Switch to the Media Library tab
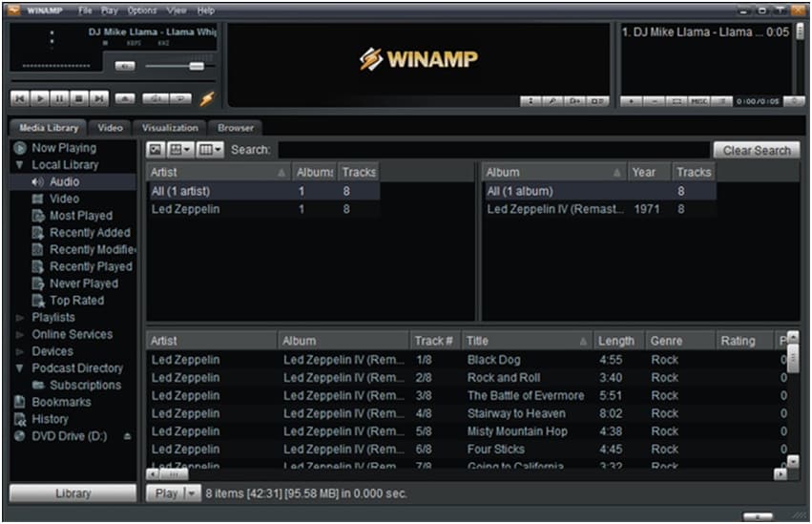Image resolution: width=812 pixels, height=524 pixels. pyautogui.click(x=49, y=127)
